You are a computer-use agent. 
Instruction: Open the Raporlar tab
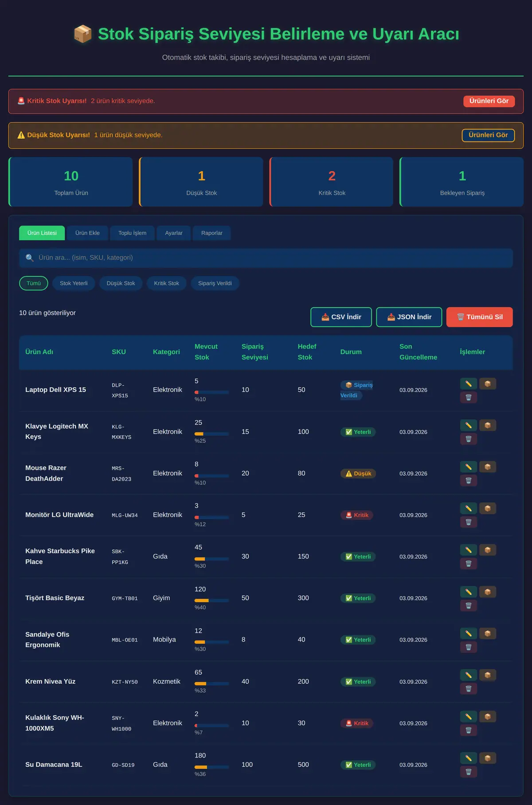[x=212, y=233]
